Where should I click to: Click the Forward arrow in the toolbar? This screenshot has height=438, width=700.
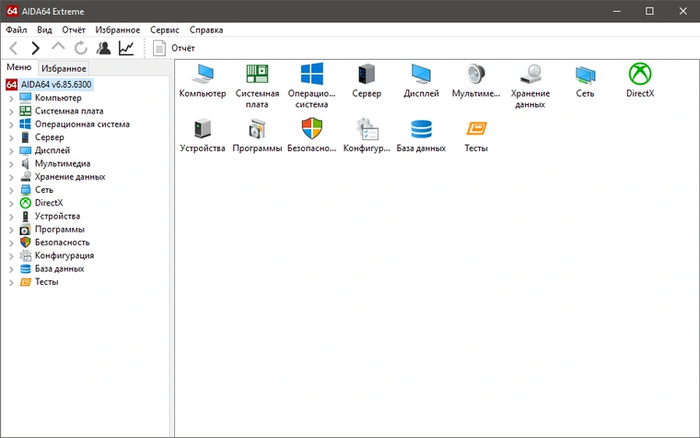(x=35, y=48)
